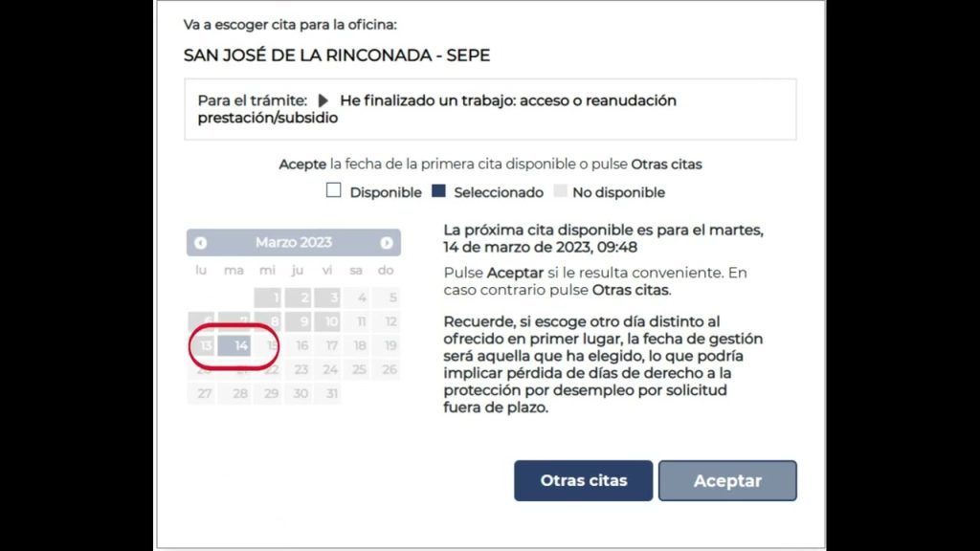This screenshot has width=980, height=551.
Task: Click the next month arrow on the calendar
Action: (x=388, y=242)
